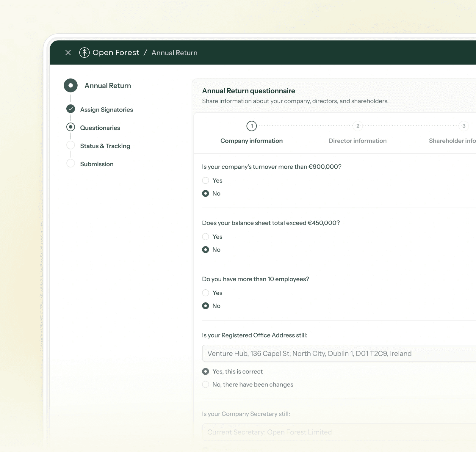Choose No for turnover more than €900,000

click(x=206, y=194)
